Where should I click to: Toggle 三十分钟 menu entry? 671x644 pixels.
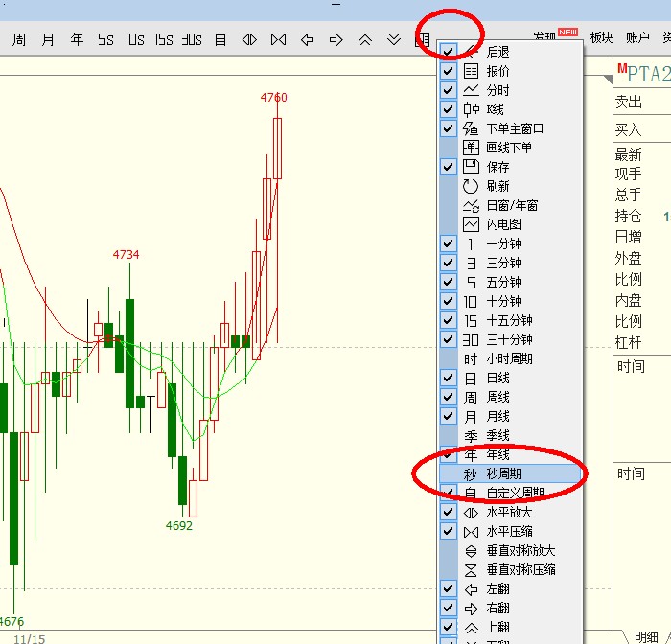pyautogui.click(x=510, y=340)
